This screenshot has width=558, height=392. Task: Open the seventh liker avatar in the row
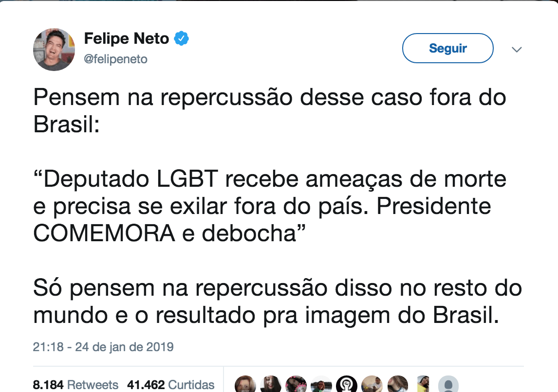[x=397, y=385]
